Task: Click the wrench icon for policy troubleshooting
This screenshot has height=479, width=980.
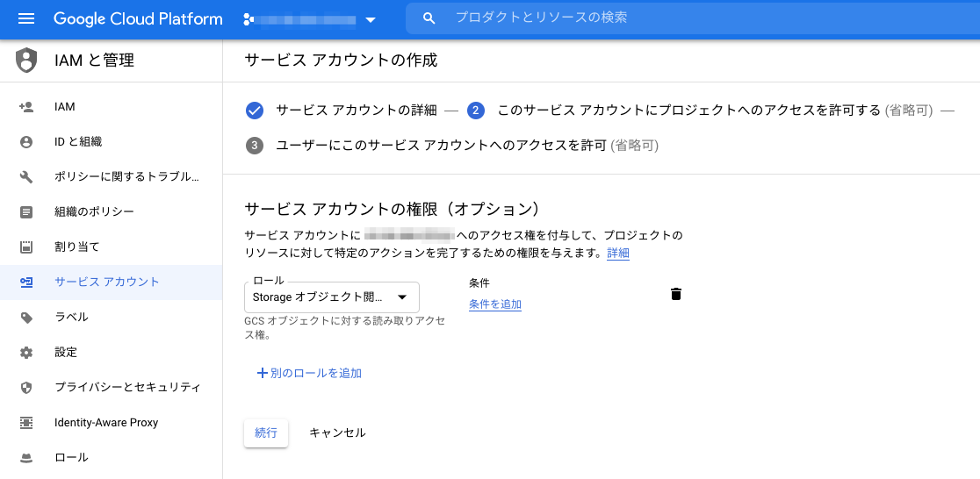Action: (x=26, y=177)
